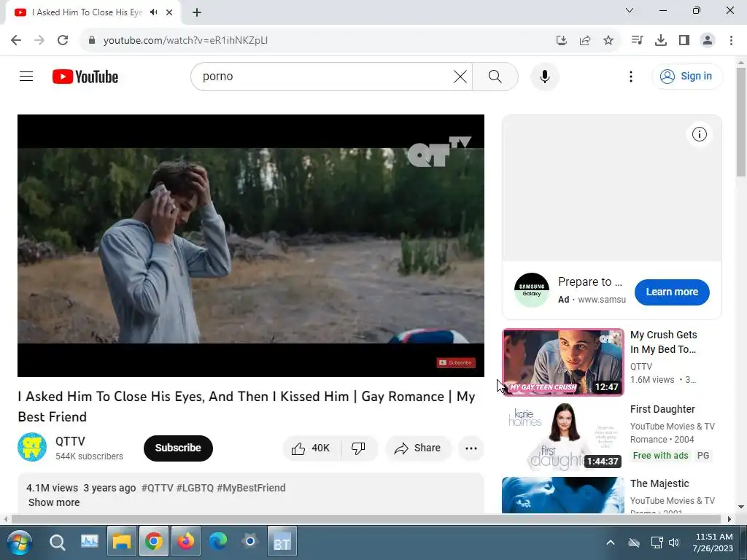
Task: Share this page from address bar
Action: tap(585, 40)
